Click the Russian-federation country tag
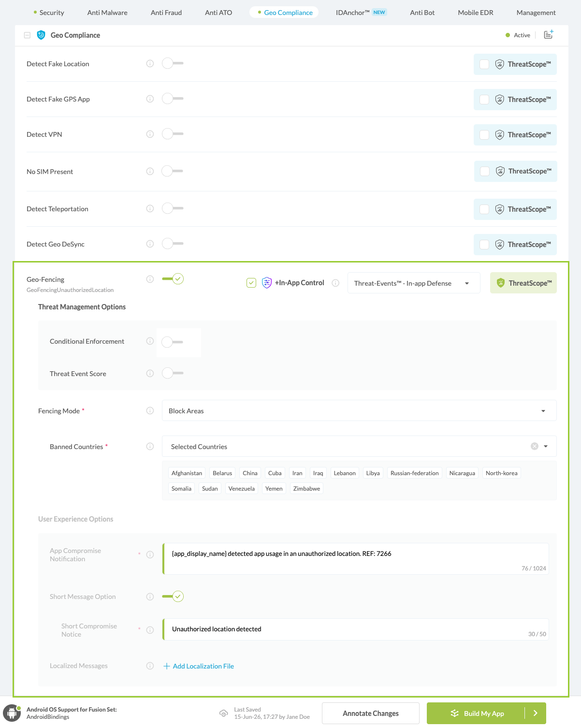This screenshot has width=581, height=728. coord(415,473)
